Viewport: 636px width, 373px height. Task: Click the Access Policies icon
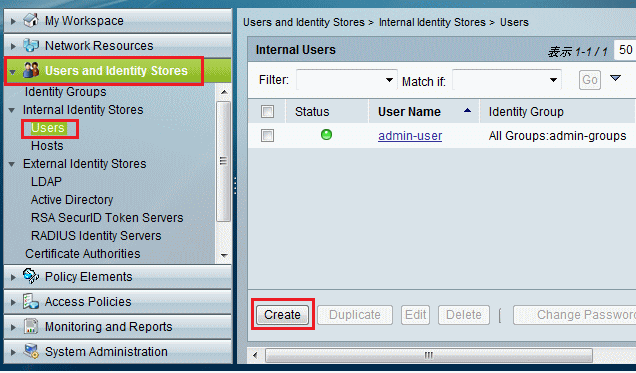(31, 301)
